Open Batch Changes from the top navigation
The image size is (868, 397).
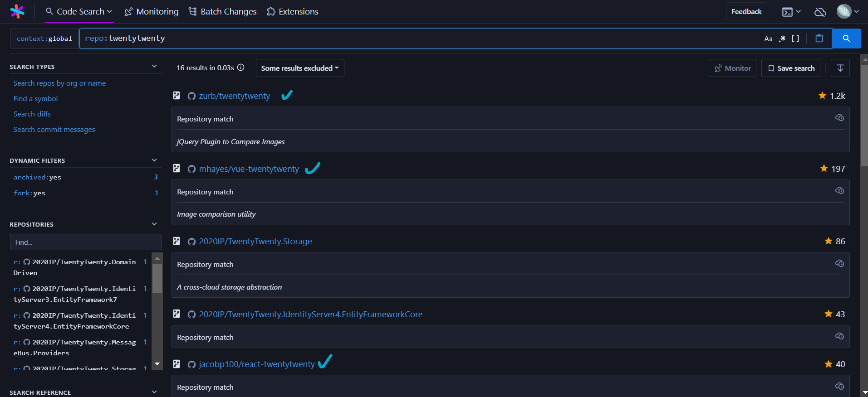point(222,12)
